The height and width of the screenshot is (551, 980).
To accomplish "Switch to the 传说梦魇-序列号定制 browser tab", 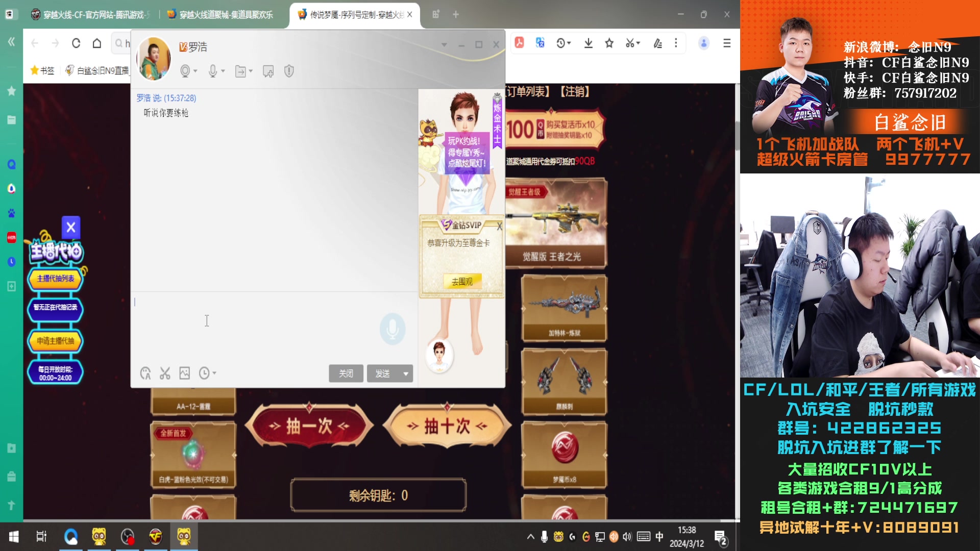I will (352, 15).
